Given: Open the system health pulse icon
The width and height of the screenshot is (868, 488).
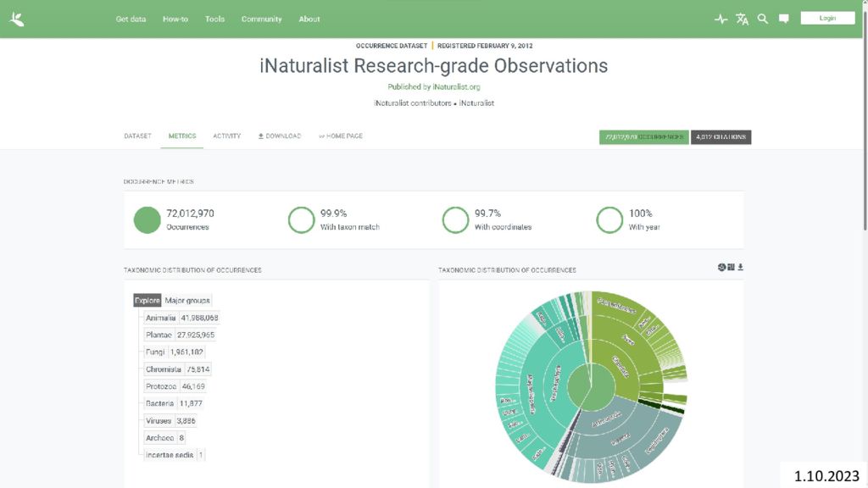Looking at the screenshot, I should 721,19.
